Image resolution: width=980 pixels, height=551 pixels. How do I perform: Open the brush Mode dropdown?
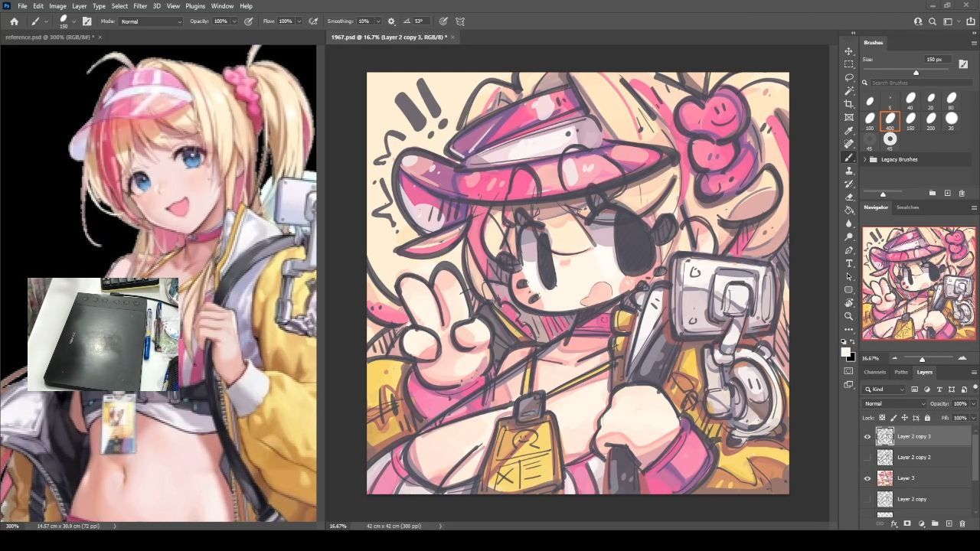point(151,21)
